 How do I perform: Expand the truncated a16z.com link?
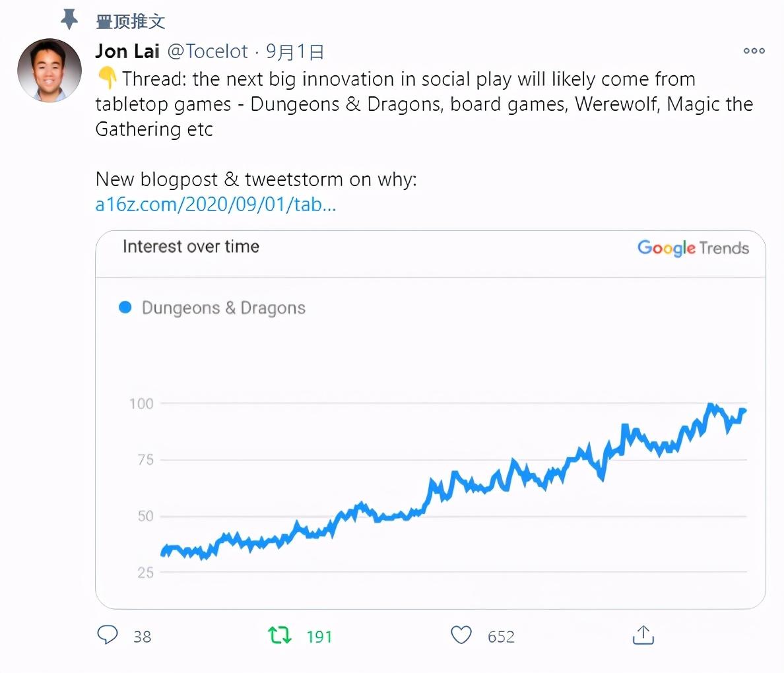click(215, 205)
